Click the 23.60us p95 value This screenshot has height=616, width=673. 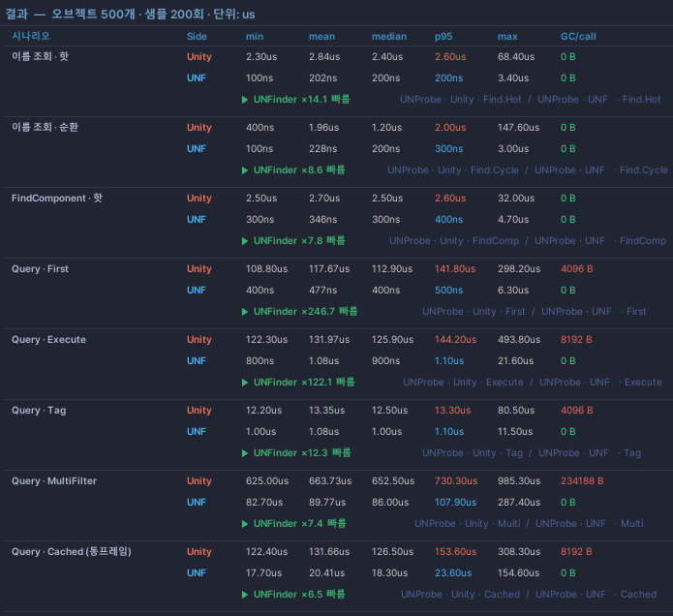click(453, 573)
